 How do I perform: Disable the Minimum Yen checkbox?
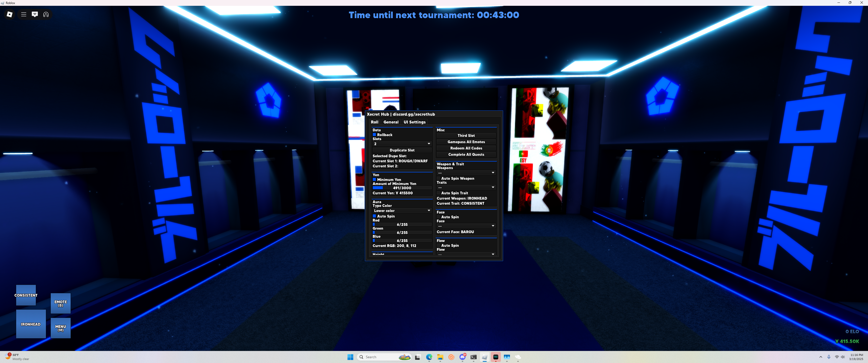[x=374, y=179]
